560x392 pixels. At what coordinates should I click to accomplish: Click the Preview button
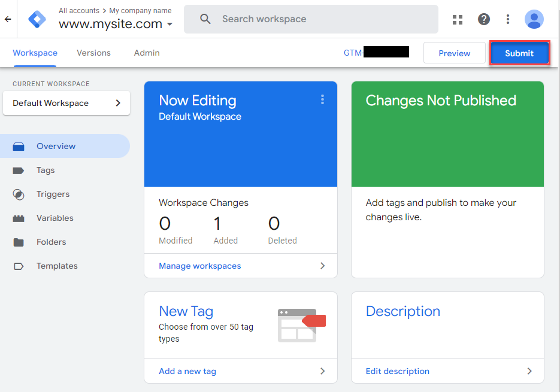[454, 53]
